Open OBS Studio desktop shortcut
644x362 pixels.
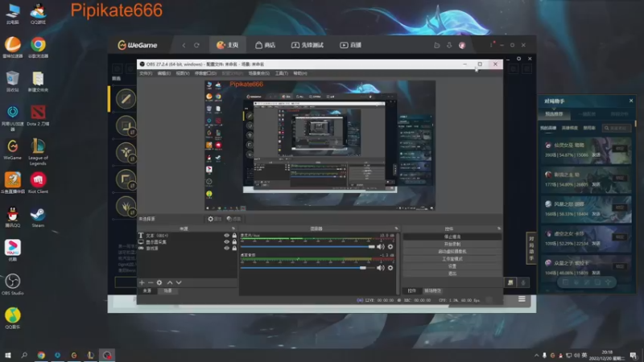(12, 285)
